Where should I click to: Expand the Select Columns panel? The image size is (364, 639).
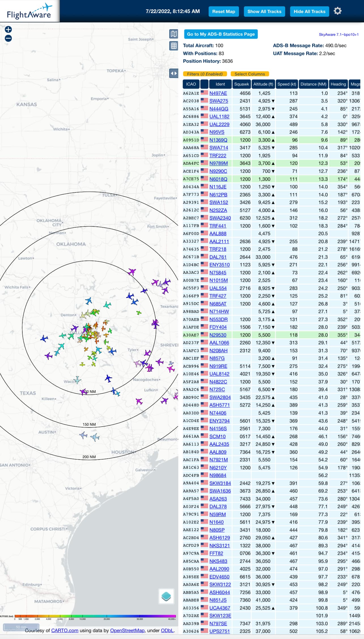250,74
